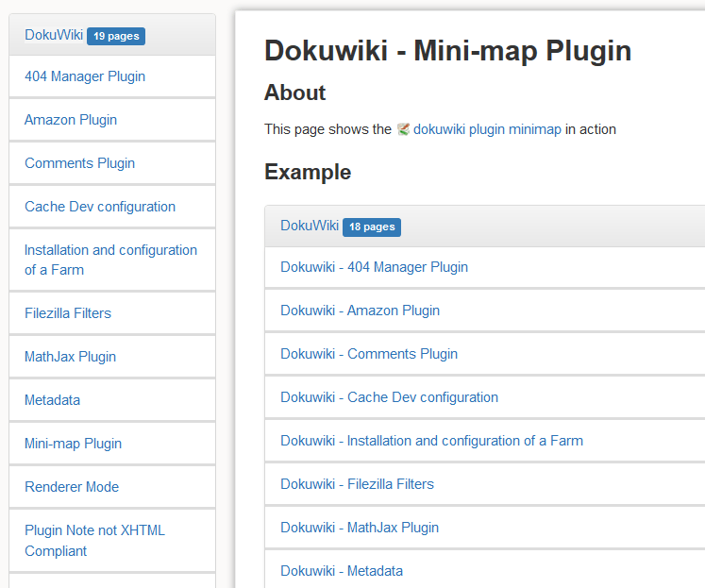Open 404 Manager Plugin in the sidebar
The height and width of the screenshot is (588, 705).
[85, 76]
